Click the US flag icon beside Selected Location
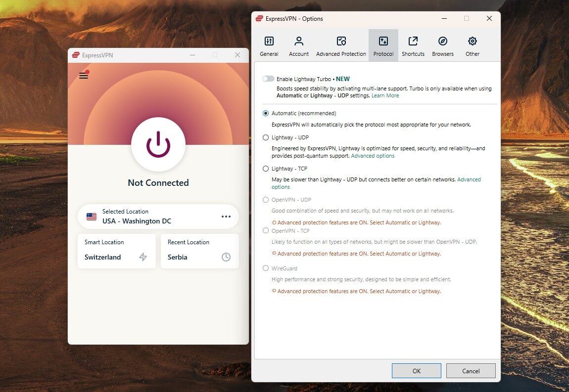 91,216
